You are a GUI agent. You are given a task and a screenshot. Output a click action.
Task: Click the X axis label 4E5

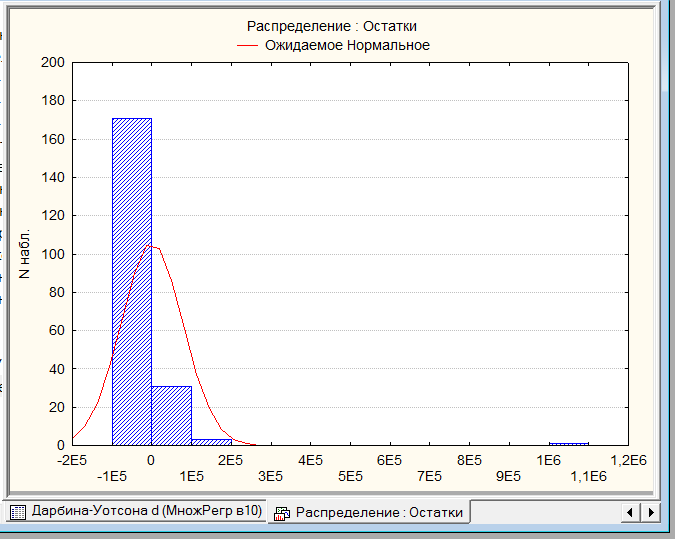(310, 461)
